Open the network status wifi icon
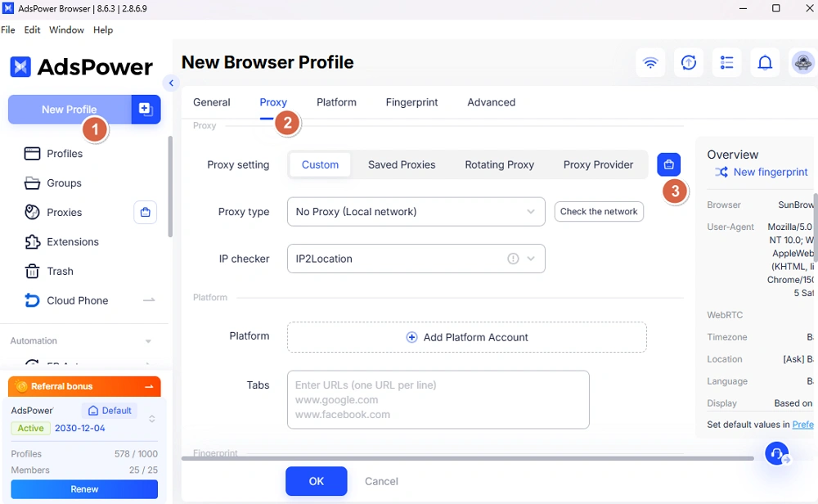818x504 pixels. tap(650, 63)
